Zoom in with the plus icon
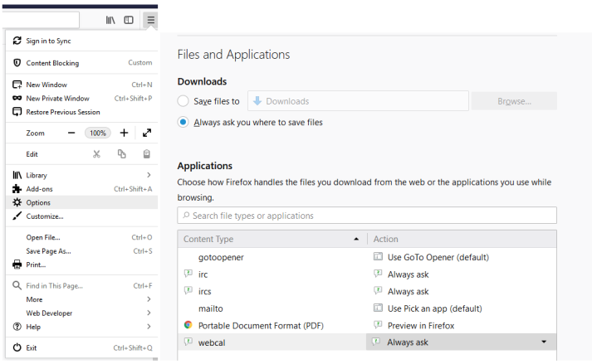 [124, 133]
